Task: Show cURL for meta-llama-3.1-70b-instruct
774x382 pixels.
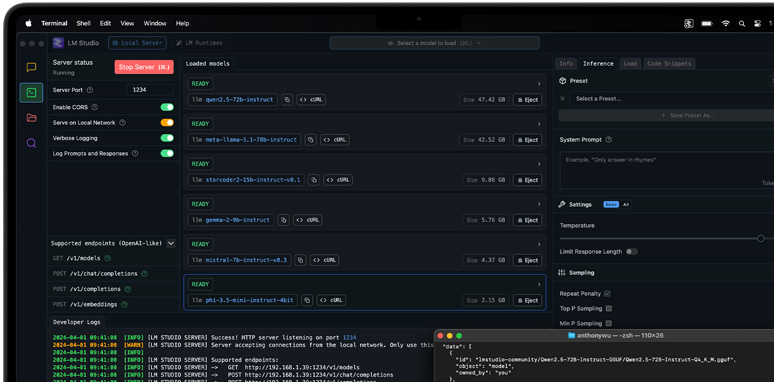Action: (x=335, y=140)
